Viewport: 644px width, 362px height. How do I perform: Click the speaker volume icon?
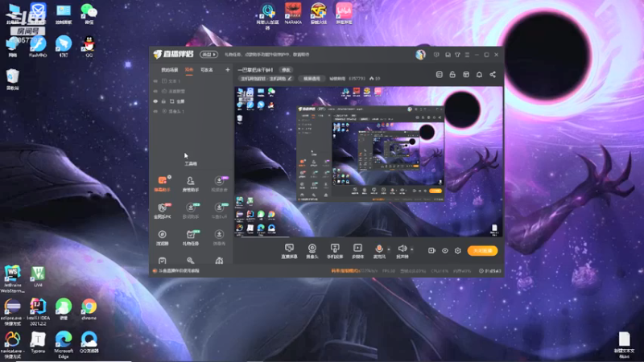click(x=402, y=249)
